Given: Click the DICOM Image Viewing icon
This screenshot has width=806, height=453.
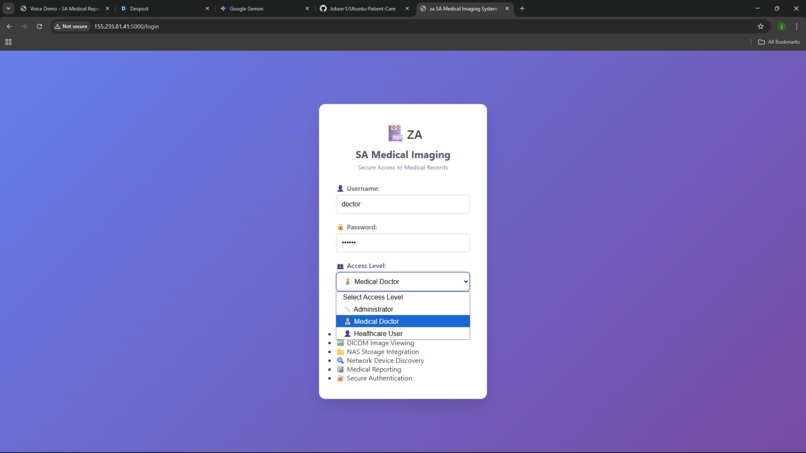Looking at the screenshot, I should tap(340, 343).
